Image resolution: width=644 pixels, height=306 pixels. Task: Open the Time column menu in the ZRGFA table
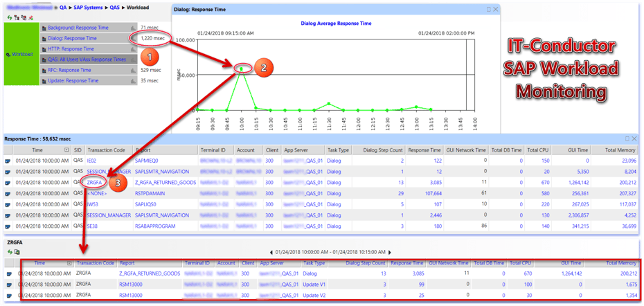69,263
